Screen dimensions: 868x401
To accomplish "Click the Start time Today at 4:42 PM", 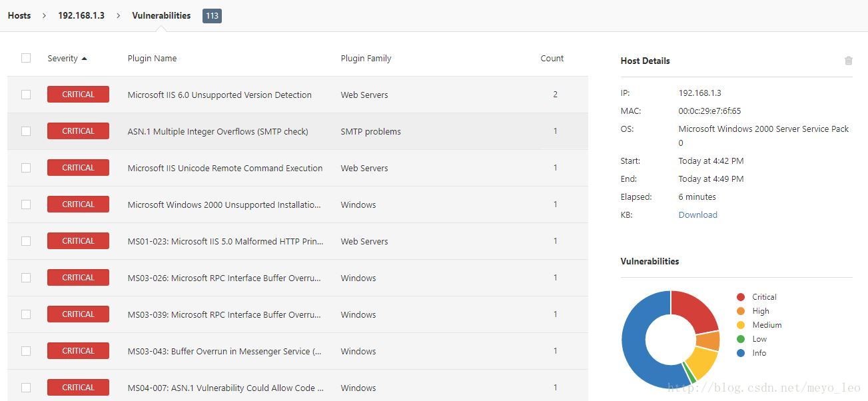I will [x=711, y=161].
